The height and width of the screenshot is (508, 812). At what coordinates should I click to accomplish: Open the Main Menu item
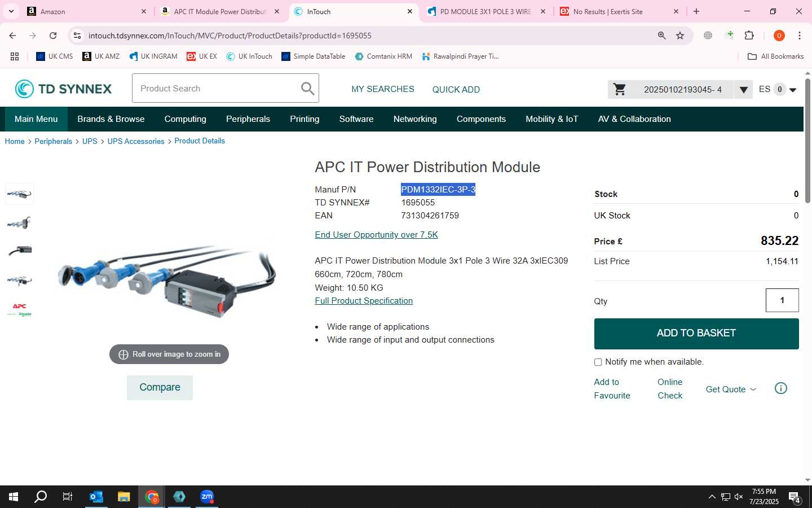click(x=36, y=119)
